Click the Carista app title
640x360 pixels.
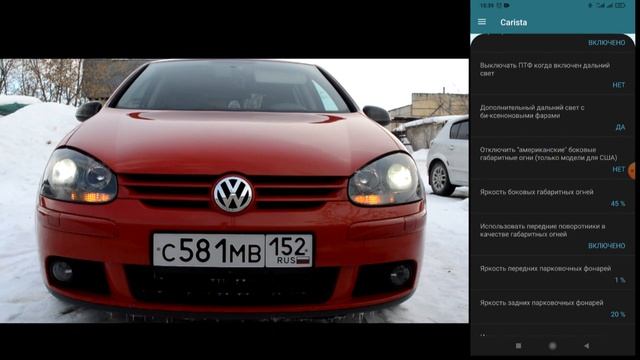point(513,22)
